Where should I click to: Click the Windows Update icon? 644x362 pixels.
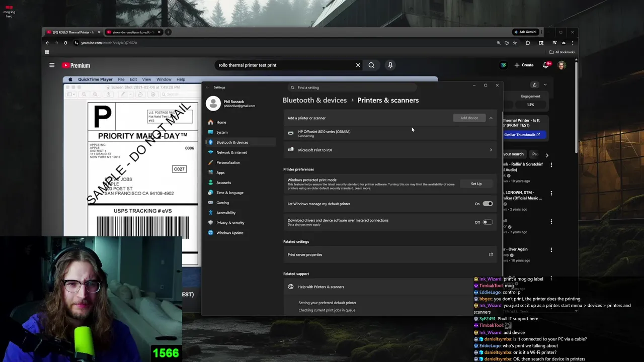[211, 233]
